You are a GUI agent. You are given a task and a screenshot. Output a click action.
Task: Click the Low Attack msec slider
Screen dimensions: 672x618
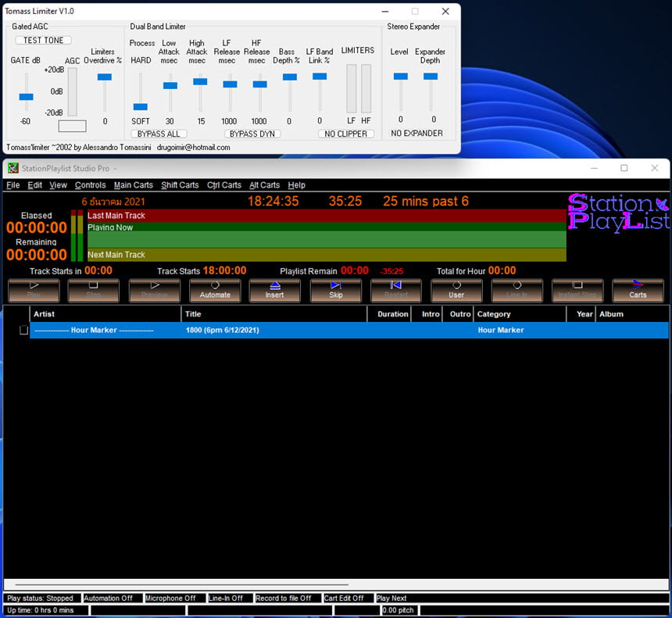pos(170,86)
